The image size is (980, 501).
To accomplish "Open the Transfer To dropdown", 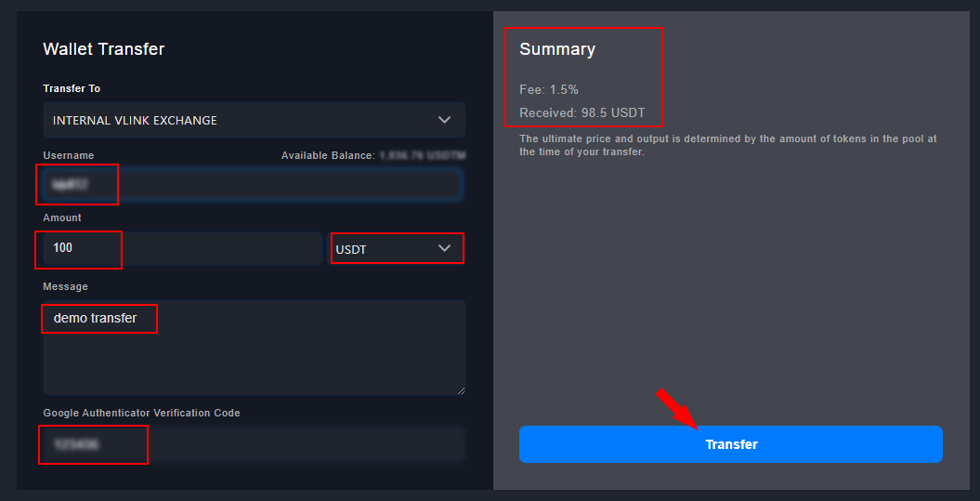I will [253, 121].
